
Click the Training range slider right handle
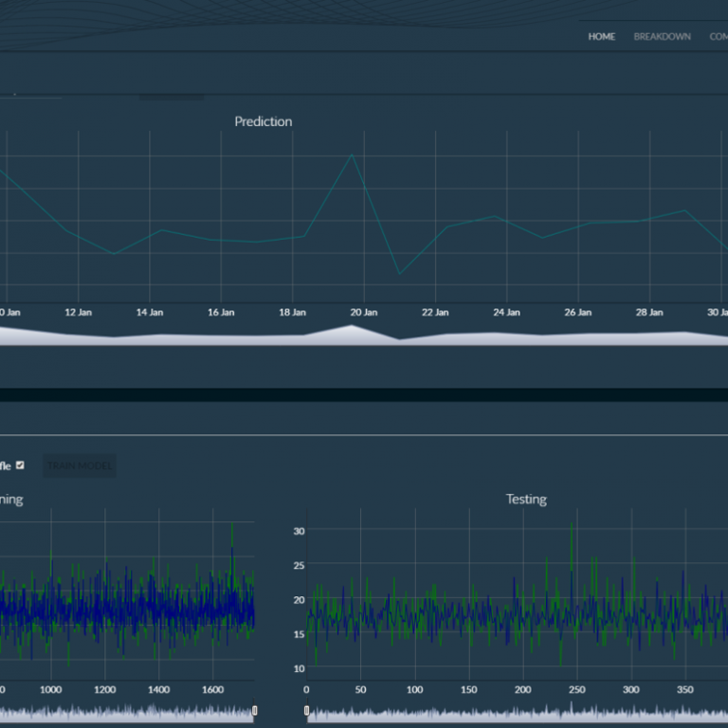254,710
